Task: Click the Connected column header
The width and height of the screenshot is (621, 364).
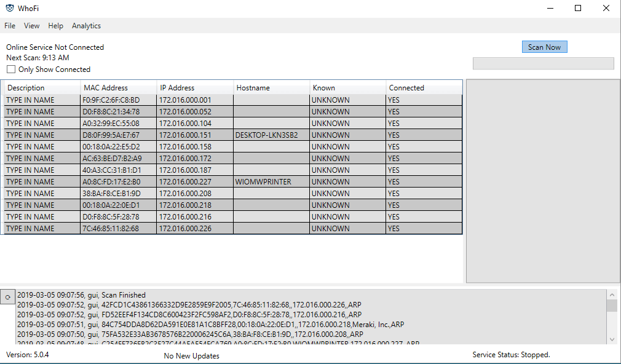Action: (x=406, y=88)
